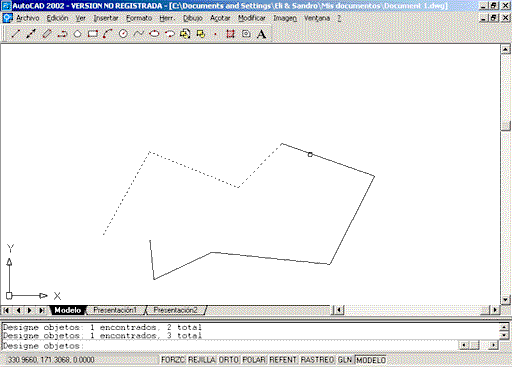Screen dimensions: 512x367
Task: Toggle POLAR tracking in status bar
Action: (x=254, y=360)
